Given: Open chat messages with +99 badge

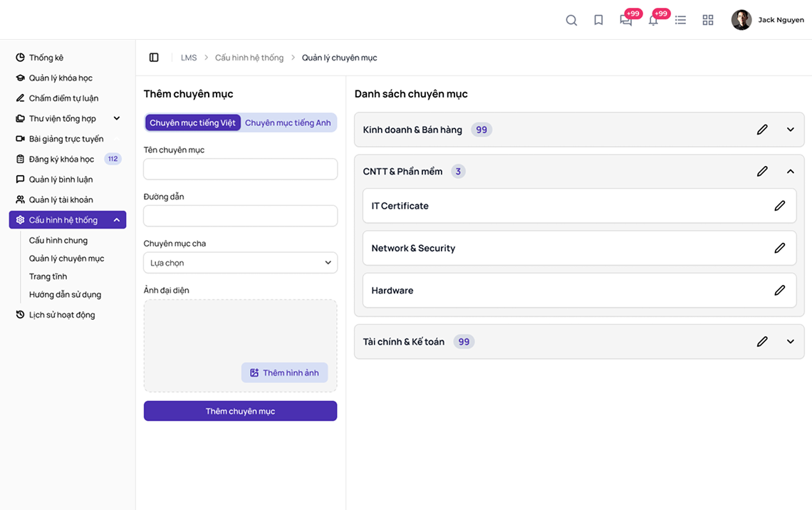Looking at the screenshot, I should (626, 20).
